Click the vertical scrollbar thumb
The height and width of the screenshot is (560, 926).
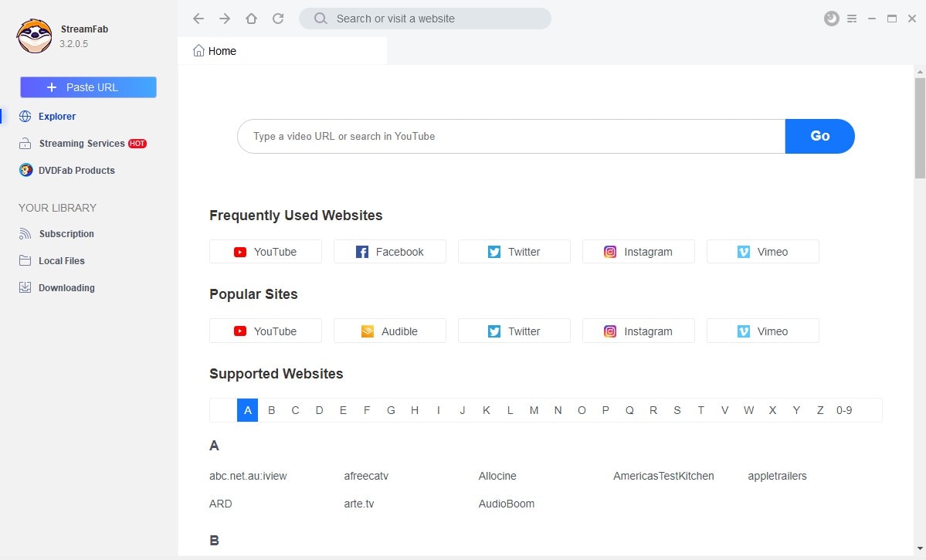click(920, 127)
